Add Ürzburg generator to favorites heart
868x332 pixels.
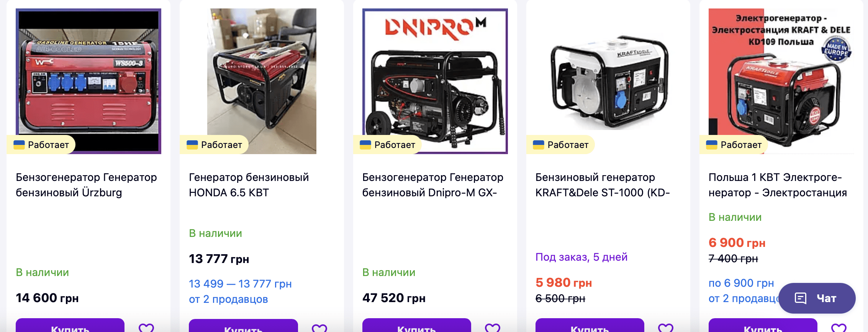coord(146,328)
